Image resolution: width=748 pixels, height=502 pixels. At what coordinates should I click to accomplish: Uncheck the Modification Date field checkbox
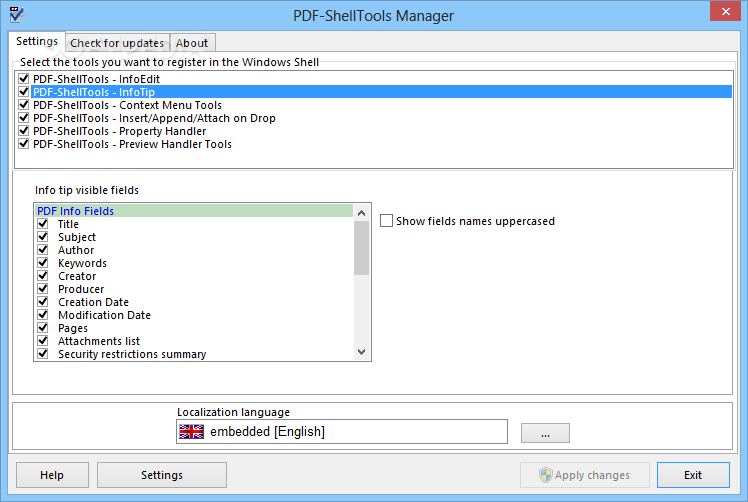click(x=43, y=314)
